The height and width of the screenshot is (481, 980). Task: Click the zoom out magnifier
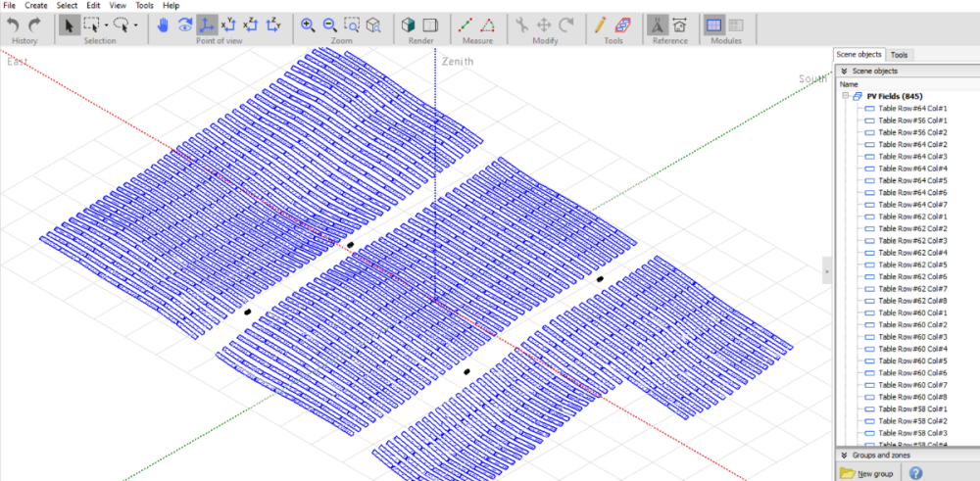coord(329,24)
